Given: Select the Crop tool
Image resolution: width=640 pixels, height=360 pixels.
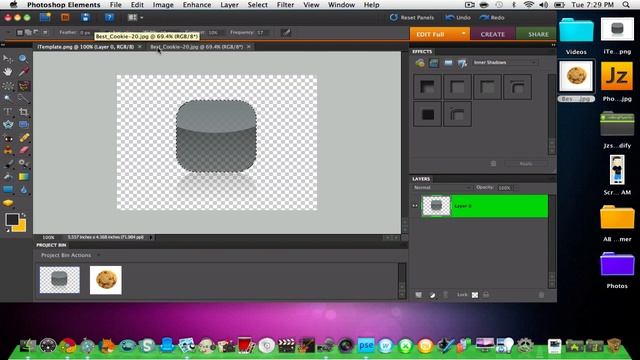Looking at the screenshot, I should [x=24, y=111].
